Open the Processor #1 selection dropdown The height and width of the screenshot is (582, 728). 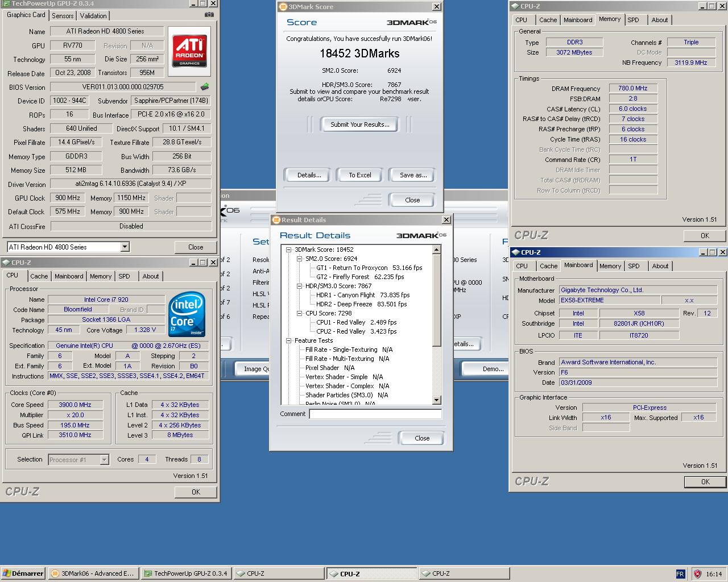(x=104, y=459)
